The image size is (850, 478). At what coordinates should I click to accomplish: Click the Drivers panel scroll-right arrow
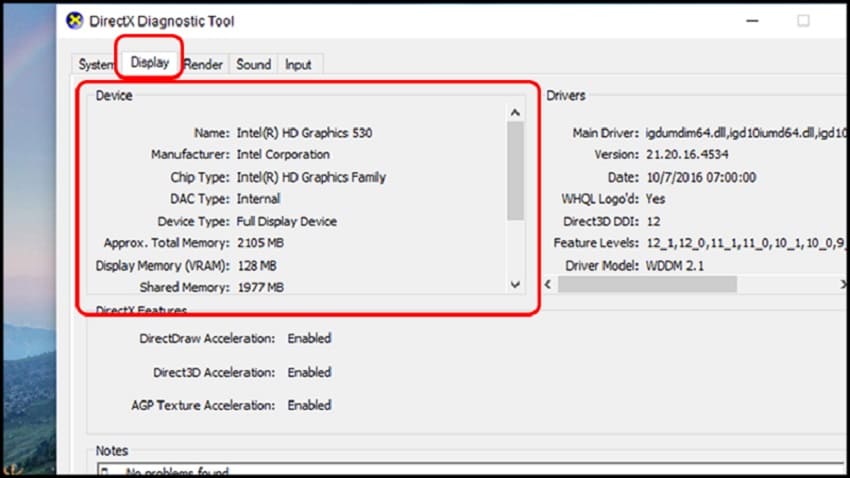point(843,284)
